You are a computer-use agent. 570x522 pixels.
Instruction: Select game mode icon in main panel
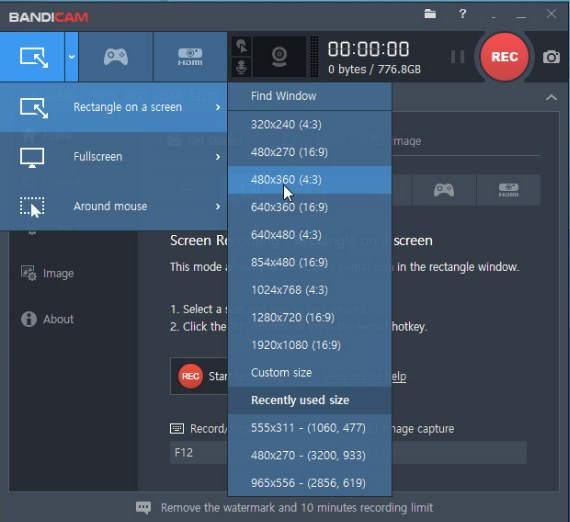pos(443,190)
